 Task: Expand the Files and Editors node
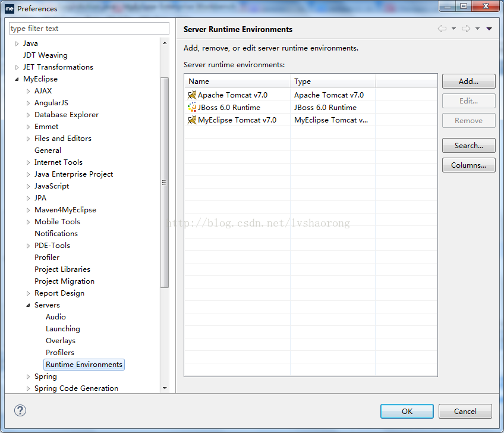[x=29, y=139]
